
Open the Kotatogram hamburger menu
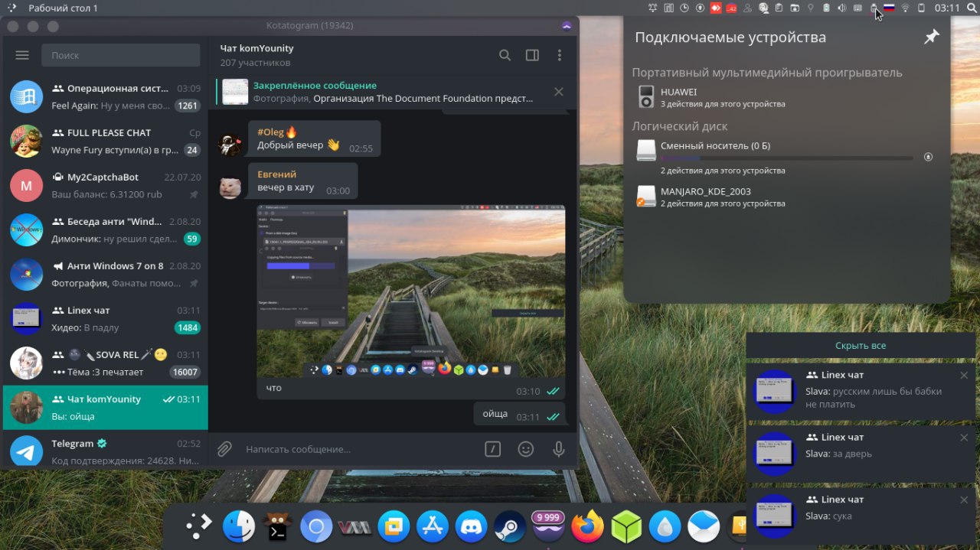pyautogui.click(x=22, y=55)
